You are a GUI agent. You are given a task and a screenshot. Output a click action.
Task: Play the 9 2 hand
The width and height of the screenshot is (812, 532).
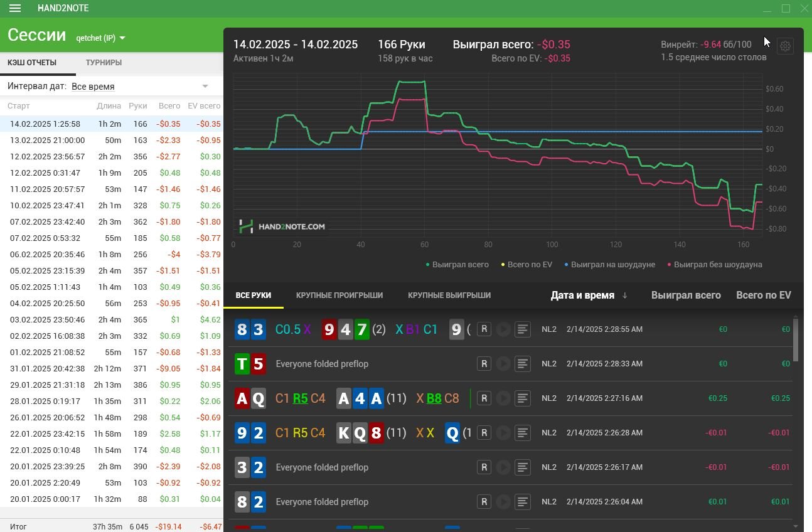(x=503, y=433)
